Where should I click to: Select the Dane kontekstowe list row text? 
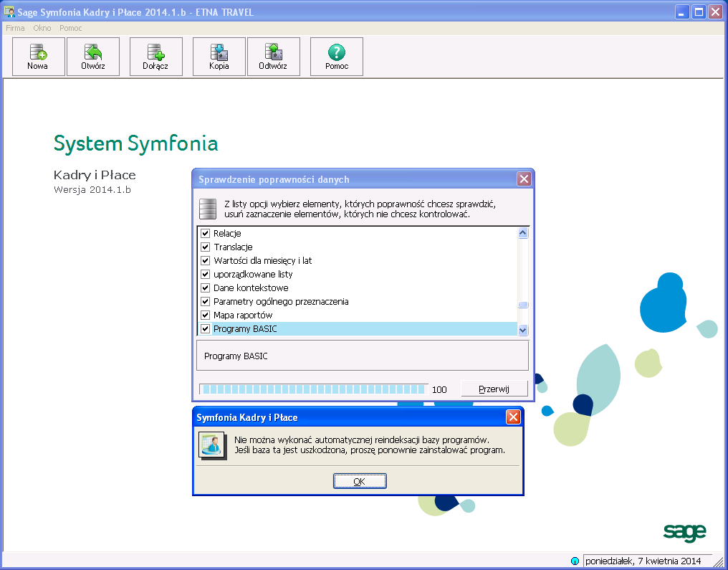click(x=251, y=288)
